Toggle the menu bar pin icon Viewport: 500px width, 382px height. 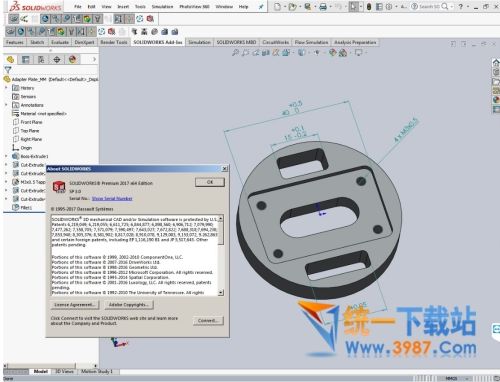[x=261, y=7]
